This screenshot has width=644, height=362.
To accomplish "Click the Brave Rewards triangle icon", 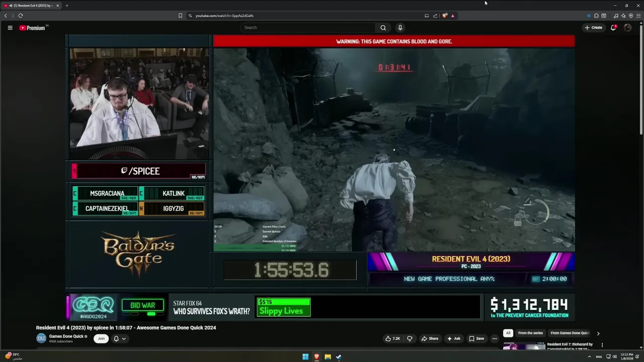I will point(453,16).
